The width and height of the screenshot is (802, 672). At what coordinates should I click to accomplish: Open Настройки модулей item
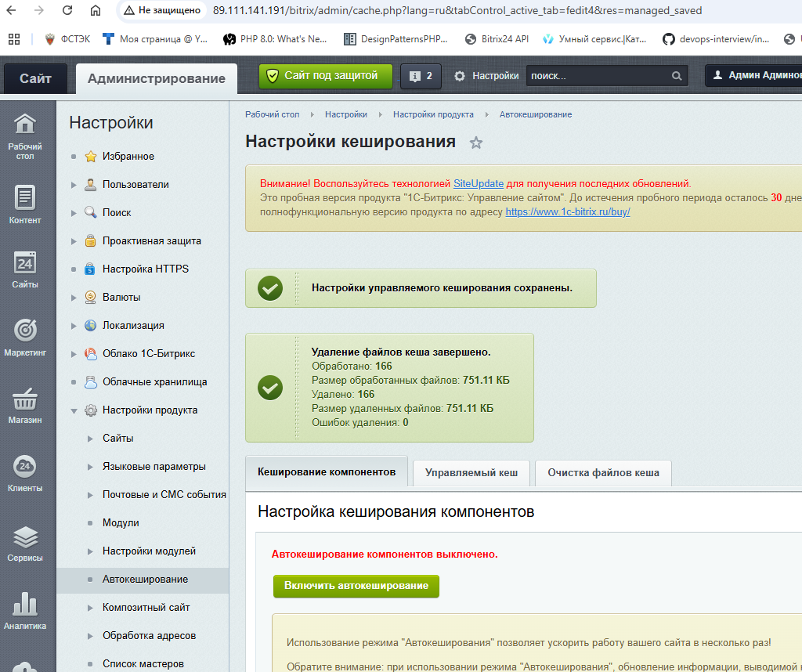coord(149,551)
